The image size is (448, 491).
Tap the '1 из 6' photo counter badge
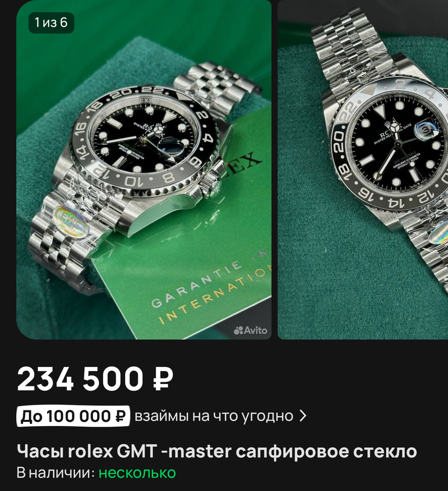(x=51, y=23)
